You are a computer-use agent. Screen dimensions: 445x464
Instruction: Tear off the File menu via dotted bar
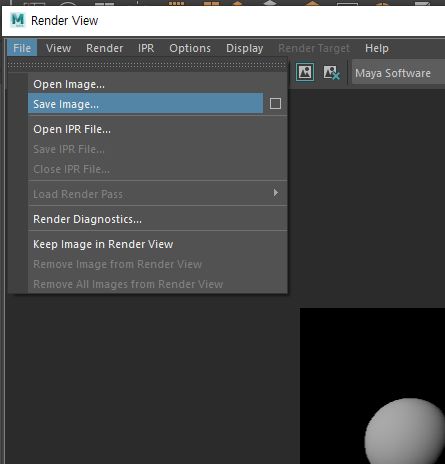pyautogui.click(x=147, y=65)
